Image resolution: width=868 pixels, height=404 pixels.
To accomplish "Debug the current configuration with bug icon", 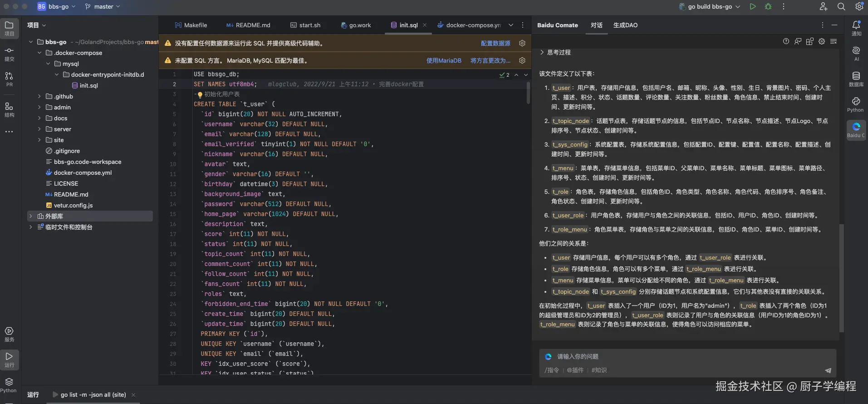I will pos(768,6).
